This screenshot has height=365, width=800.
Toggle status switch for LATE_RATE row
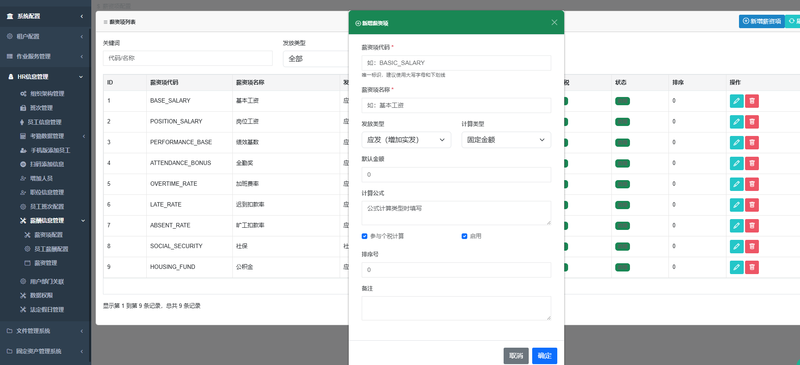tap(622, 205)
